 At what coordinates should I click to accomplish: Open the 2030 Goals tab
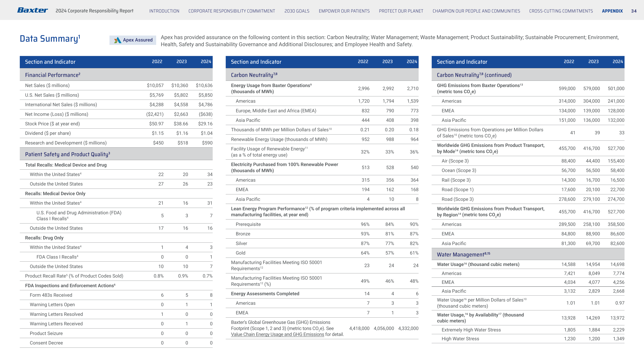coord(297,11)
